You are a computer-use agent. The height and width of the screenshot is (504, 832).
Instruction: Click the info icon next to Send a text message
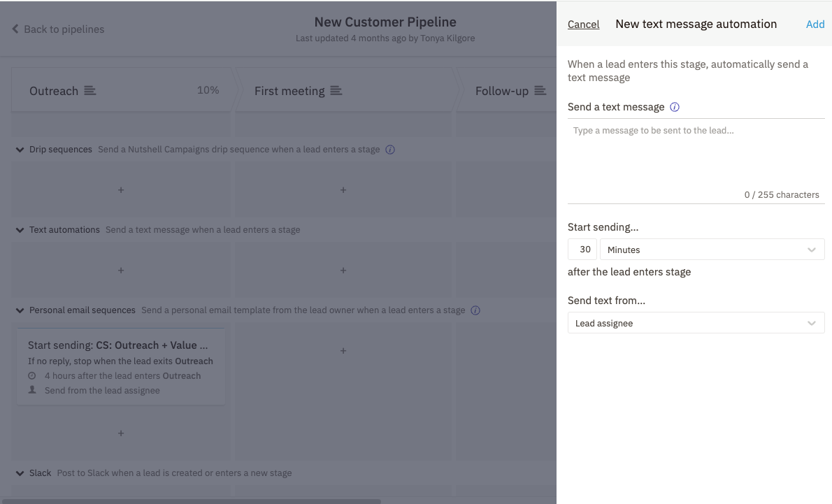coord(675,106)
